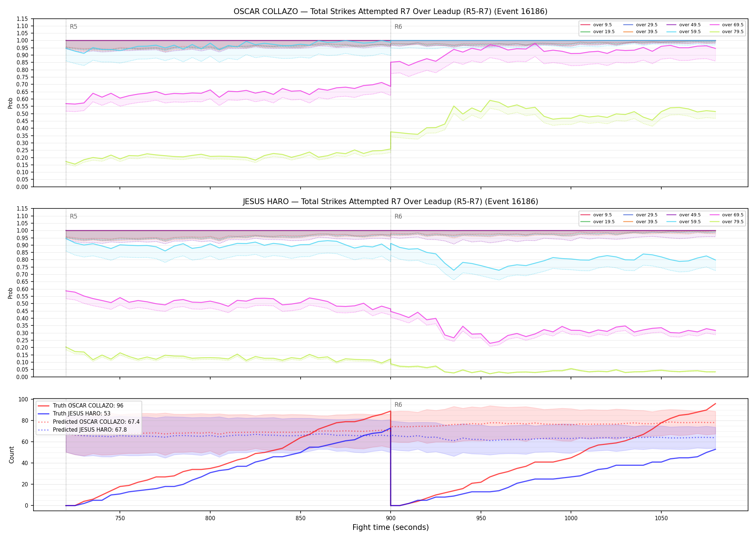Screen dimensions: 756x540
Task: Click the 'Prob' y-axis label of JESUS HARO chart
Action: pos(10,293)
